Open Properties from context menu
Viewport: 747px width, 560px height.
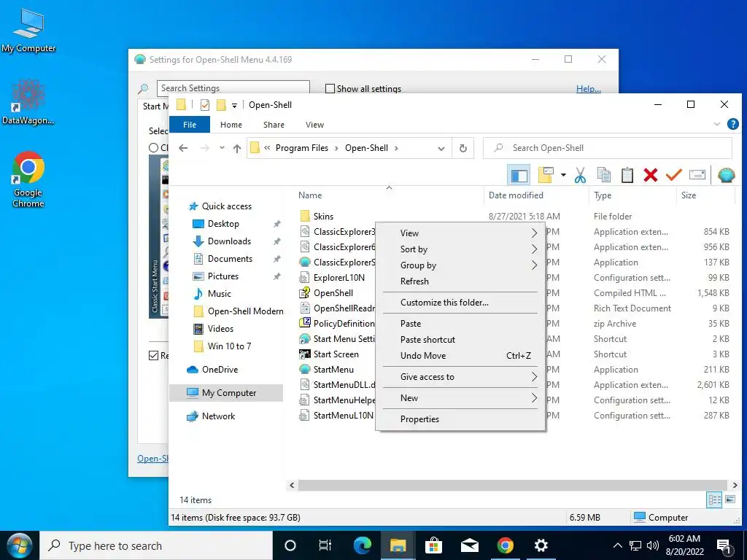point(460,419)
